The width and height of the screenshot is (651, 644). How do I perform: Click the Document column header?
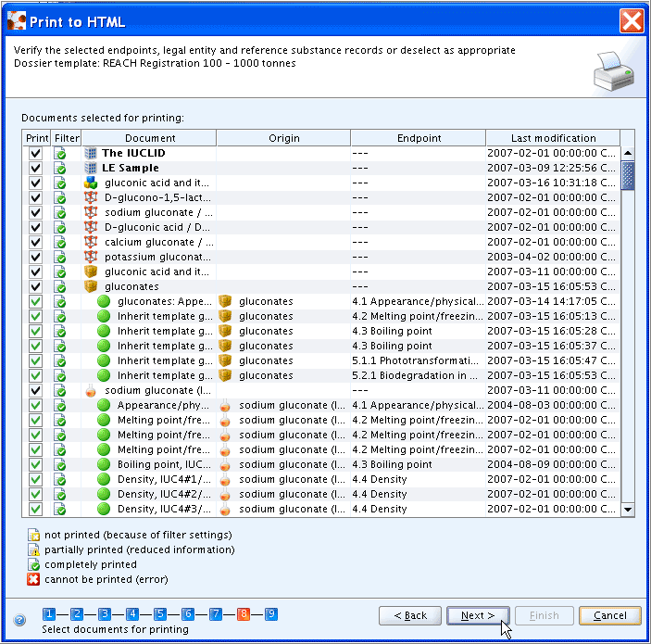[x=149, y=138]
